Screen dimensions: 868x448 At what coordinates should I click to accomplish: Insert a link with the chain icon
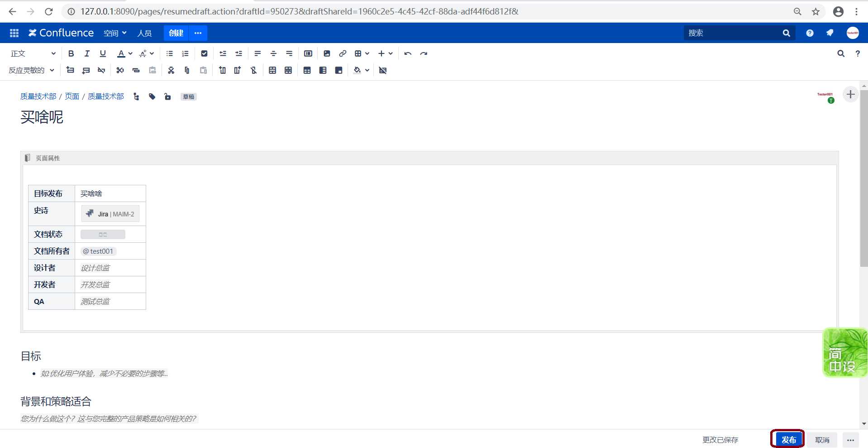pos(343,53)
